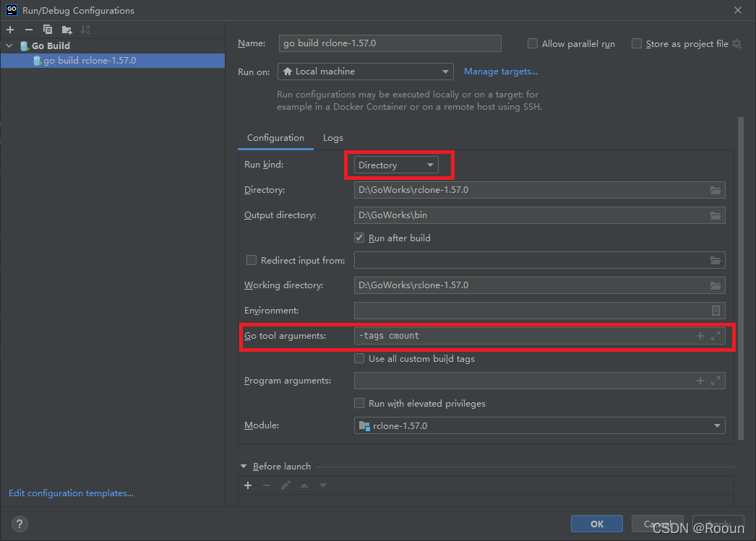
Task: Create a new configuration folder
Action: (67, 30)
